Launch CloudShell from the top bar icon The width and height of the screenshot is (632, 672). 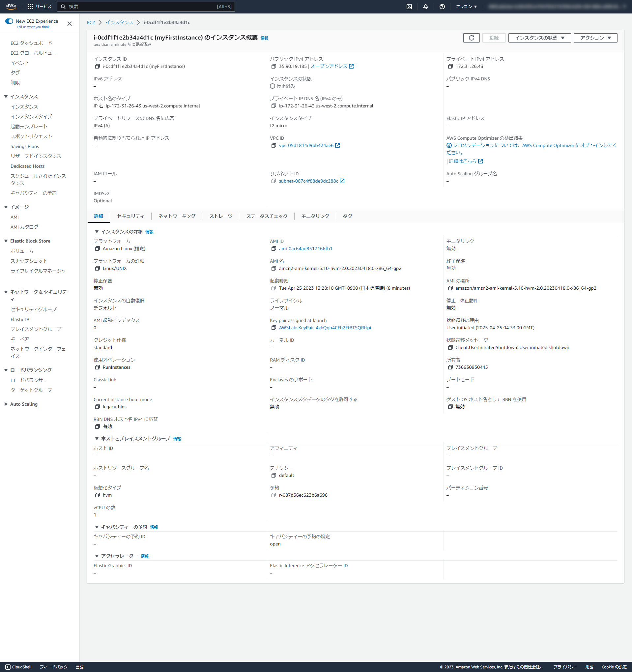point(409,6)
